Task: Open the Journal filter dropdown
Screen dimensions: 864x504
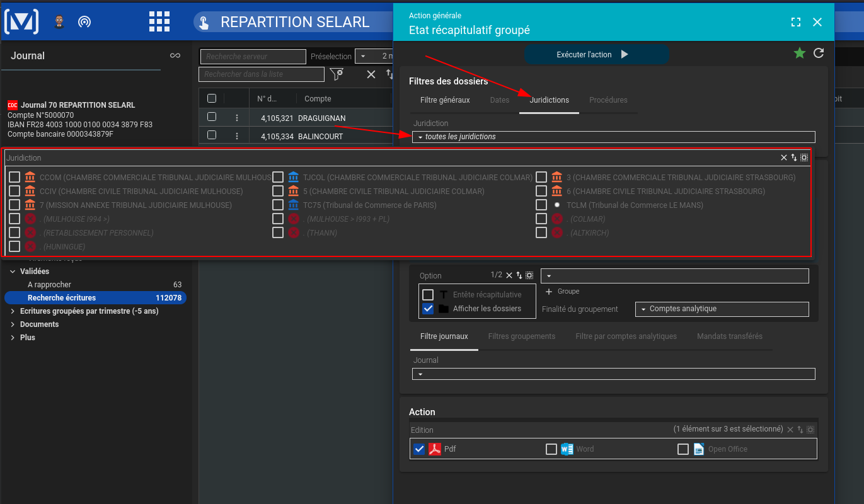Action: [x=614, y=374]
